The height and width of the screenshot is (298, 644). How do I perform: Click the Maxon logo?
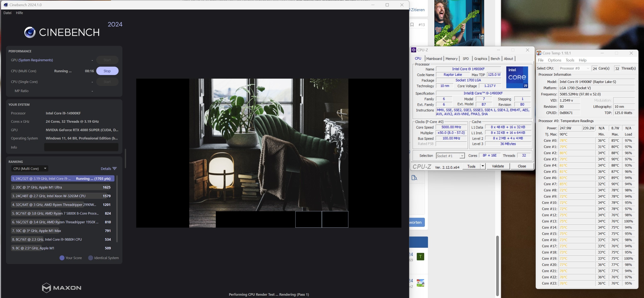(62, 288)
